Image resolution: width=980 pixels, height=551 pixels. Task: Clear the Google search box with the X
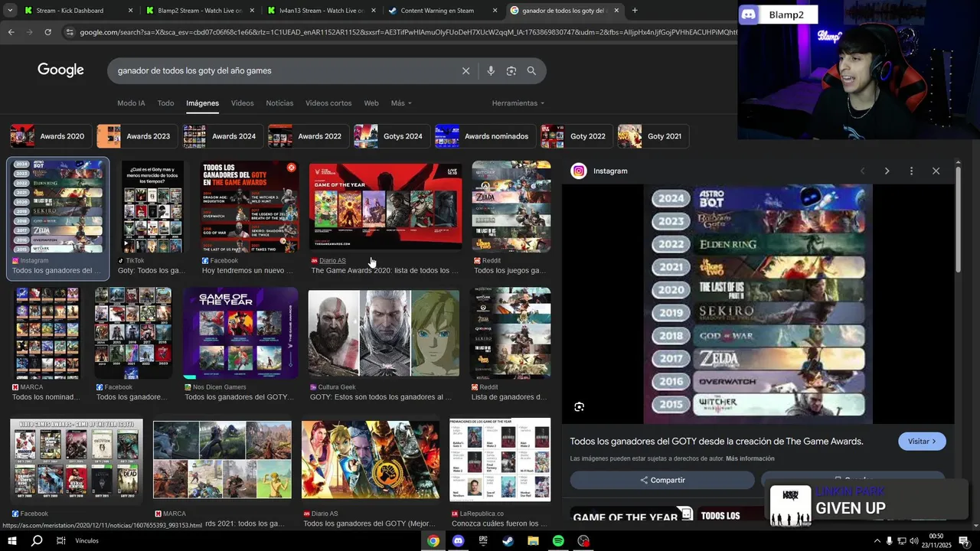(x=465, y=70)
